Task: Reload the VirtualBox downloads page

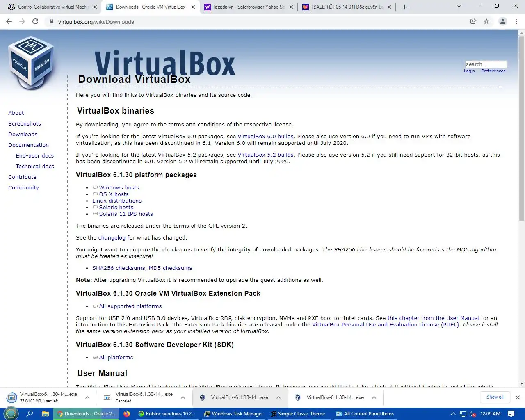Action: (x=35, y=22)
